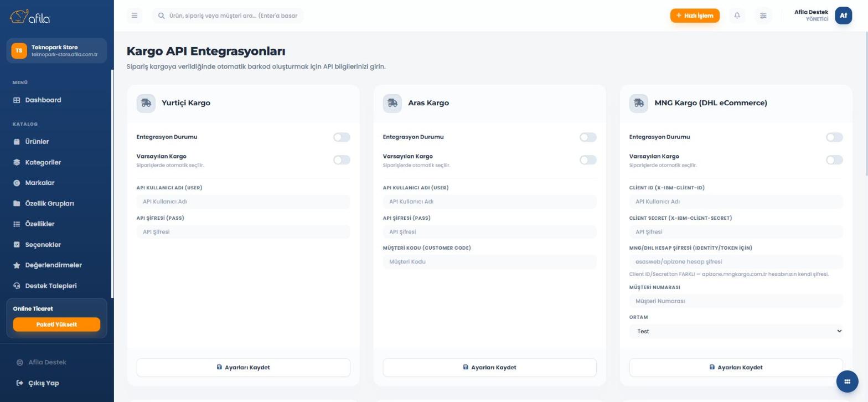This screenshot has width=868, height=402.
Task: Focus MNG/DHL Hesap Şifresi field
Action: click(736, 262)
